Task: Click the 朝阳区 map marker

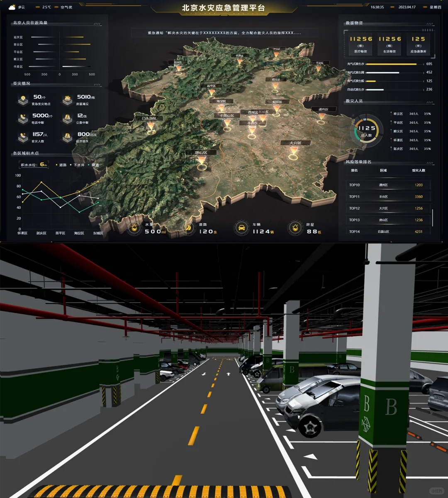Action: pyautogui.click(x=276, y=110)
